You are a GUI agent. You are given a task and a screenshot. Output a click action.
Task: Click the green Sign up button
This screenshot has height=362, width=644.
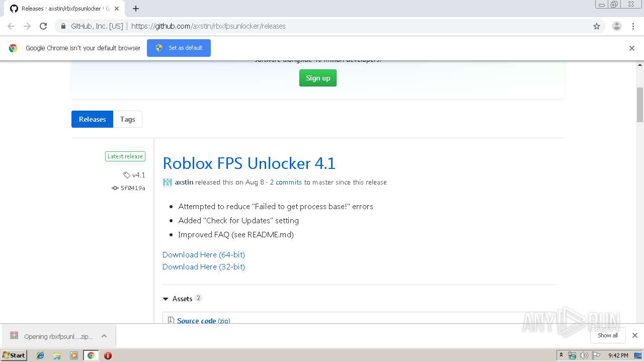(318, 78)
